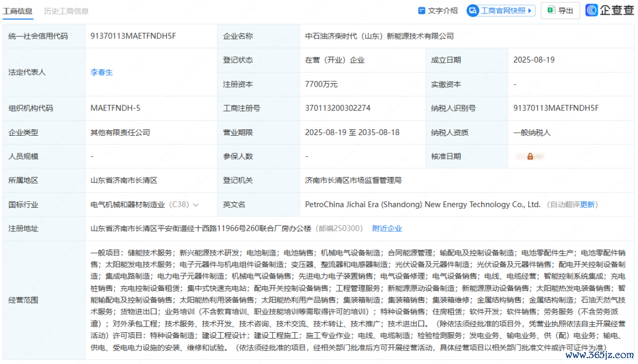Select company name 中石油济柴时代（山东）新能源技术有限公司
Screen dimensions: 638x364
(379, 36)
